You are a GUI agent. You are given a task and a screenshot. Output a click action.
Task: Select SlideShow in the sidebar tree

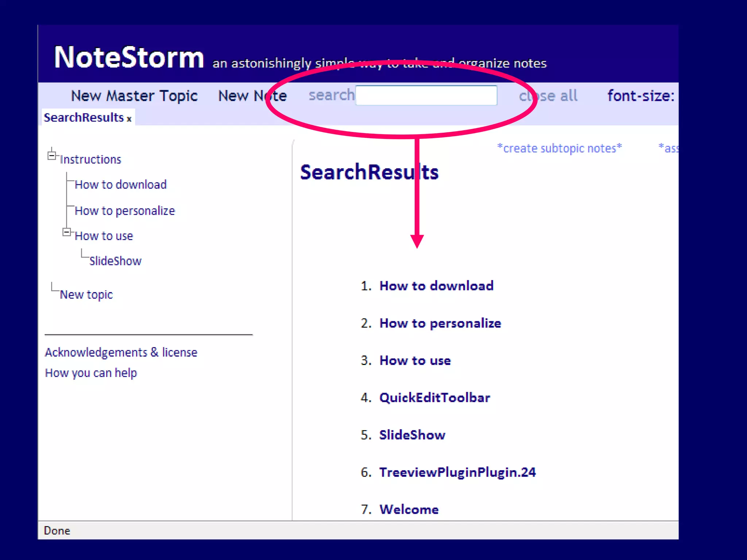pos(115,261)
